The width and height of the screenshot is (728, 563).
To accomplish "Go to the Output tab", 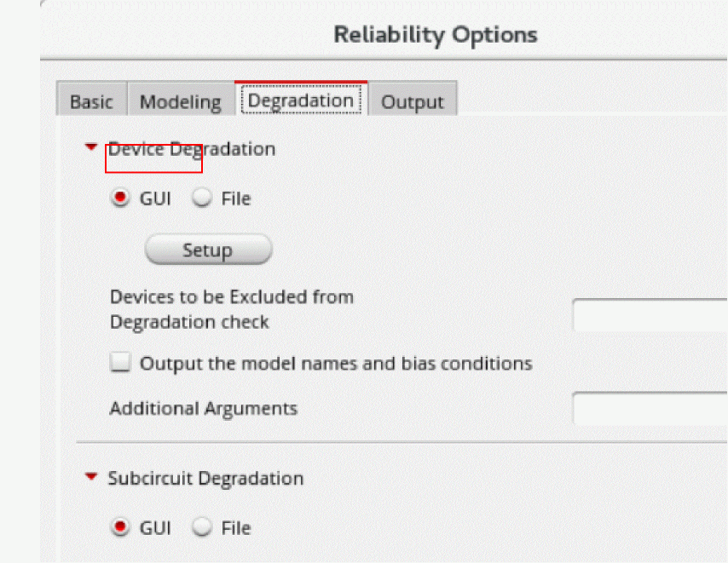I will tap(412, 101).
